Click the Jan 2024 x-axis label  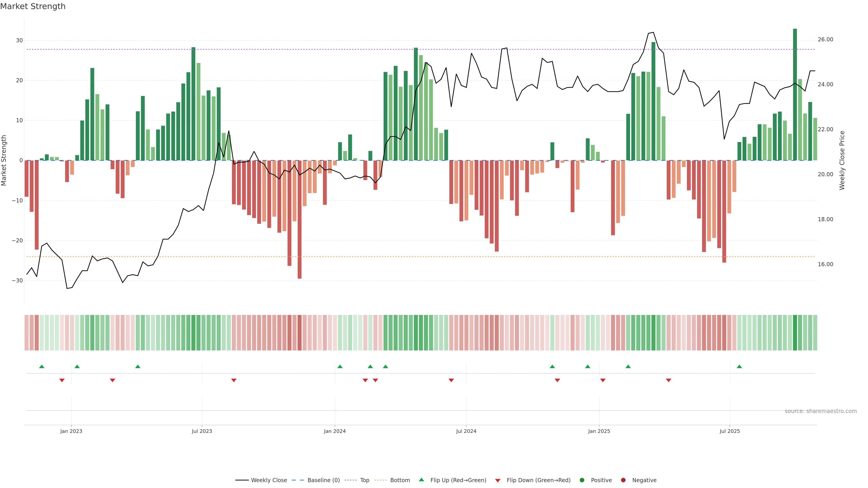pyautogui.click(x=335, y=431)
